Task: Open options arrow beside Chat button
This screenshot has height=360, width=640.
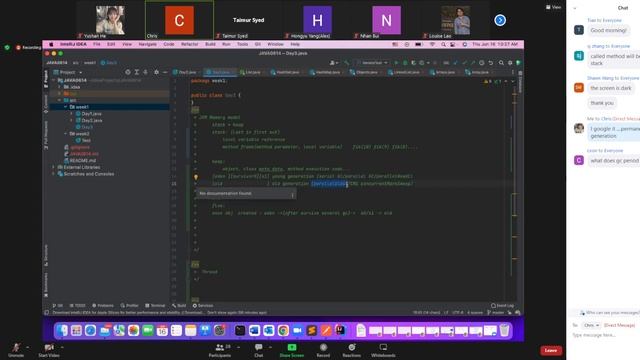Action: [x=270, y=347]
